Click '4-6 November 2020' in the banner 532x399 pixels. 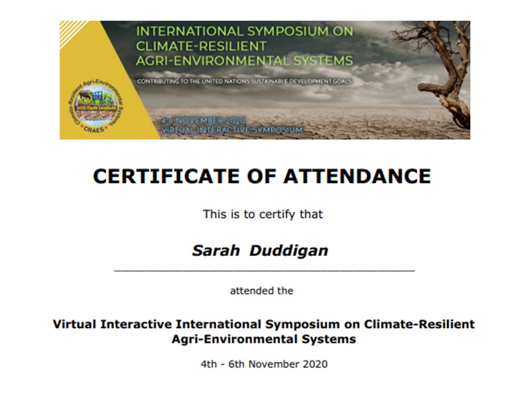click(203, 120)
